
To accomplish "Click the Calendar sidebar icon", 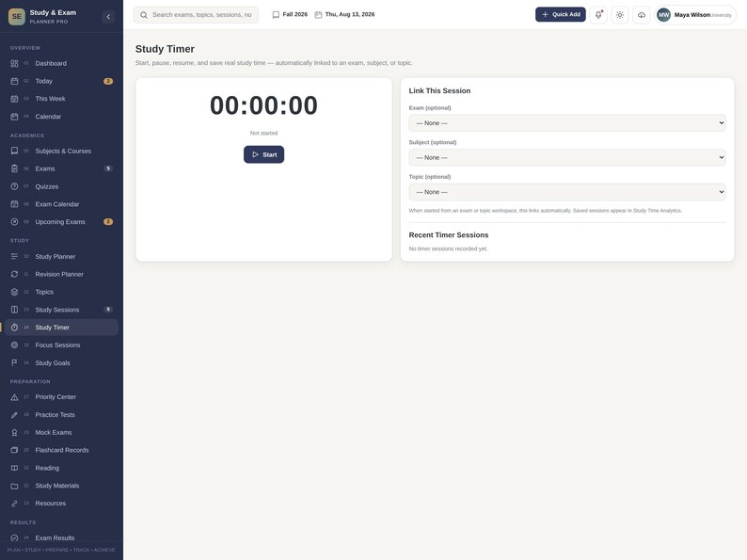I will (14, 117).
